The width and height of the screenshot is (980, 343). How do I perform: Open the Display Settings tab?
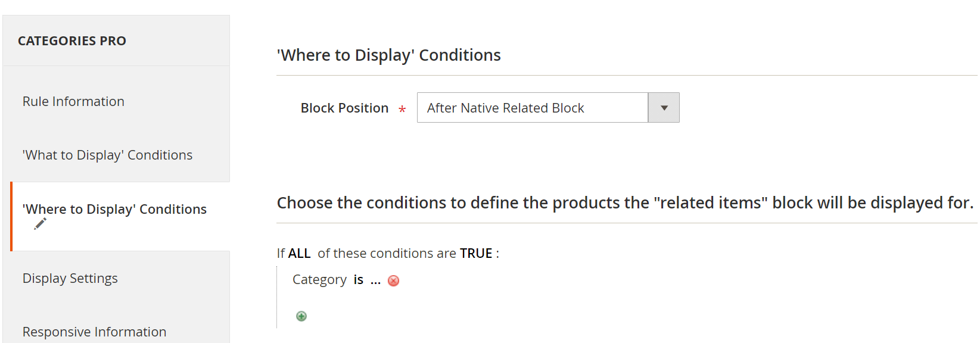coord(70,279)
